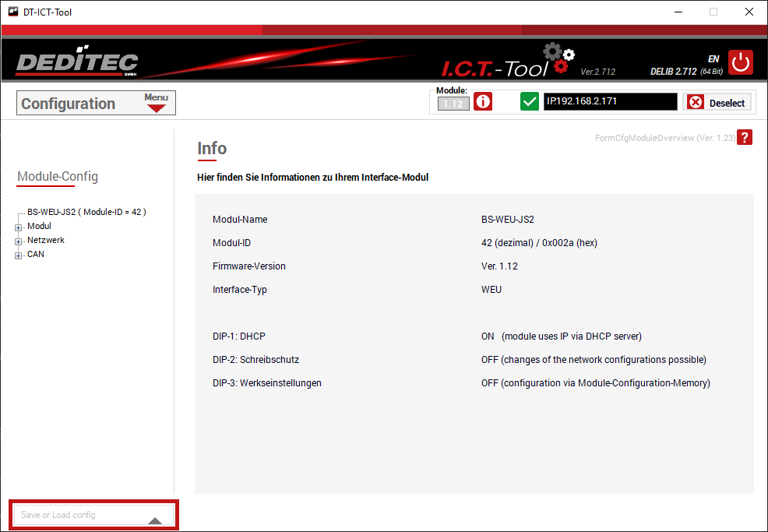Click the DT-ICT-Tool title bar app icon

(12, 12)
